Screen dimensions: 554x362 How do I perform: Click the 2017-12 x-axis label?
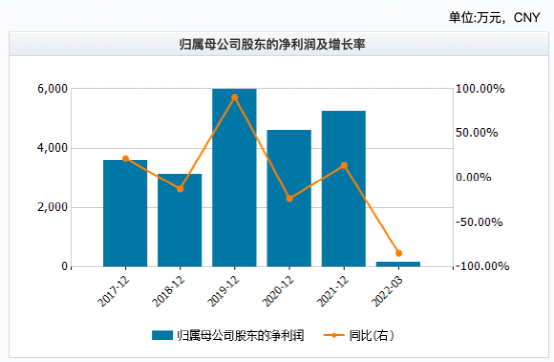pyautogui.click(x=113, y=292)
